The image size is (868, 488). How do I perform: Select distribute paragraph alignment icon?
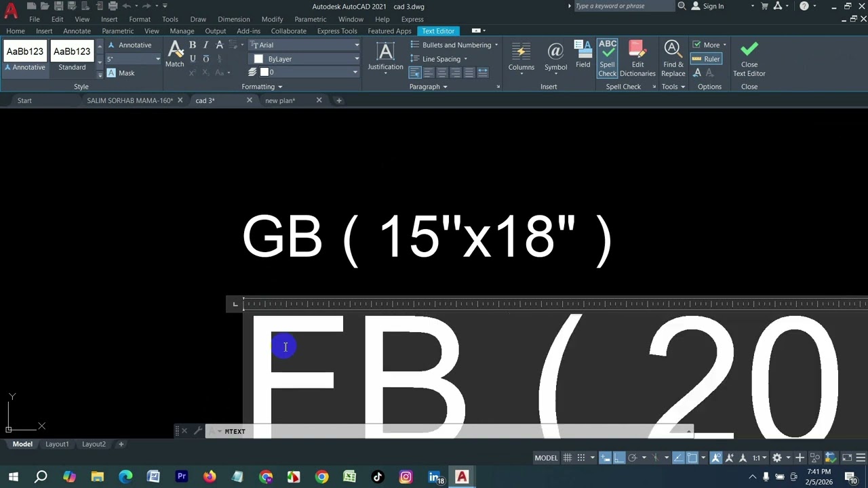point(483,73)
